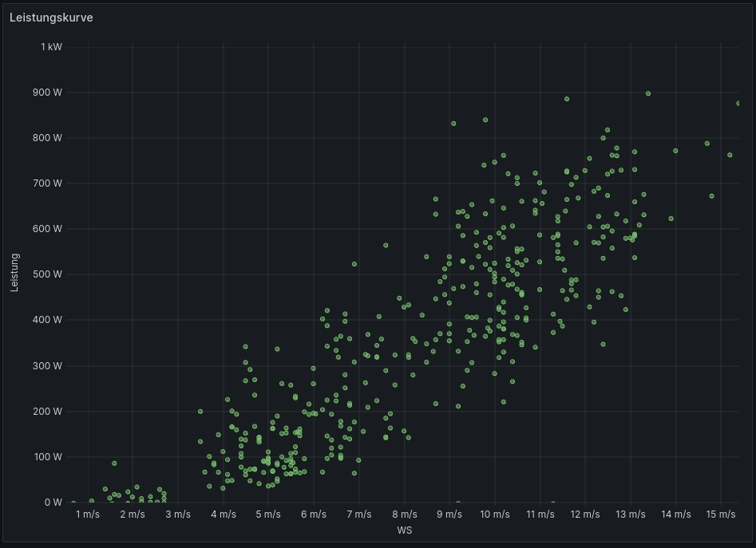
Task: Click the point near 14.8 m/s, 670 W
Action: tap(711, 196)
